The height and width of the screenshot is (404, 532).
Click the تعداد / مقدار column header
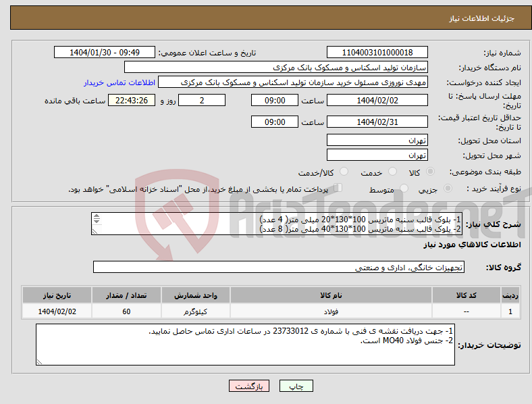tap(126, 295)
